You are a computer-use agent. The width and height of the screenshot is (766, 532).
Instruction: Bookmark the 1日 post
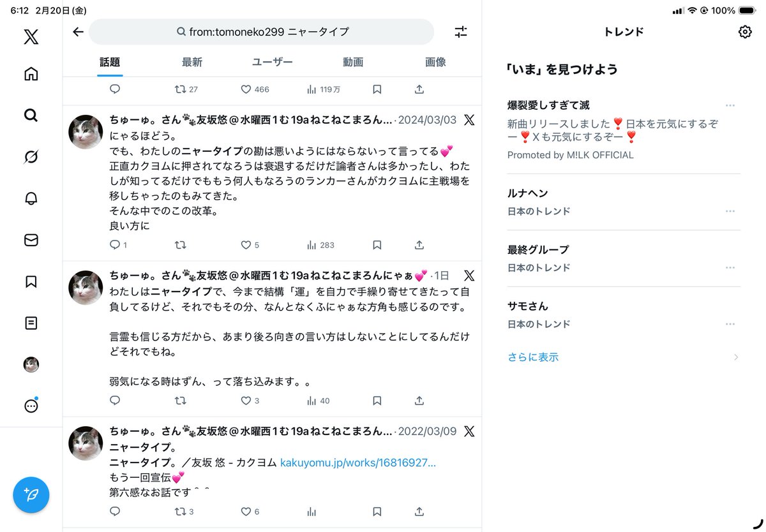tap(377, 401)
